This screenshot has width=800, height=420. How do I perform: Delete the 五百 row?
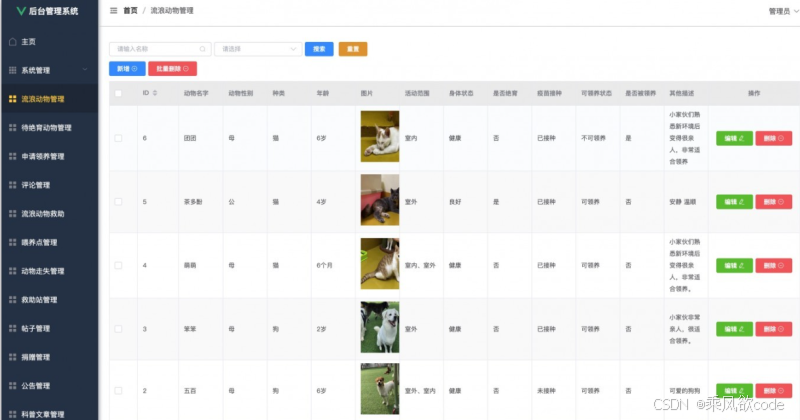(773, 390)
